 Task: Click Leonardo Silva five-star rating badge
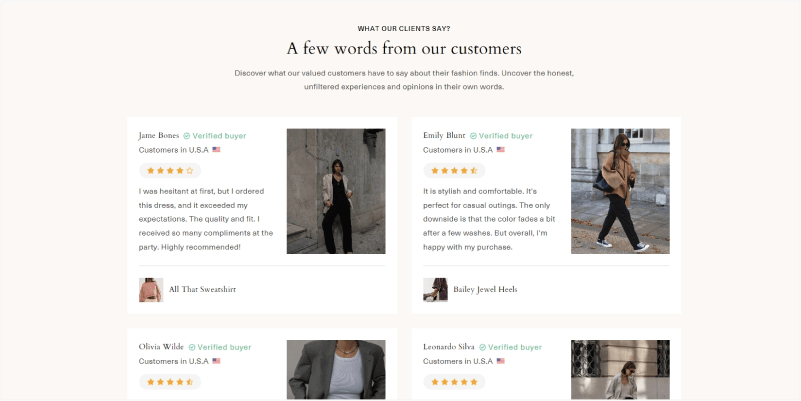454,382
